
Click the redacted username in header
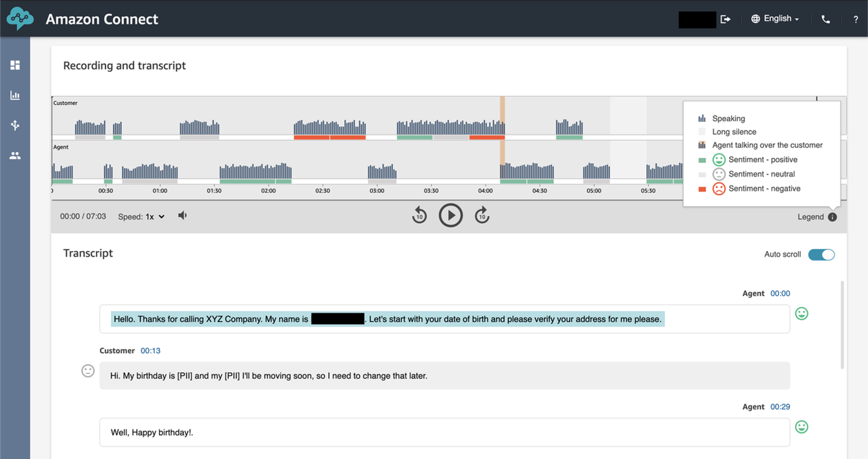(697, 20)
